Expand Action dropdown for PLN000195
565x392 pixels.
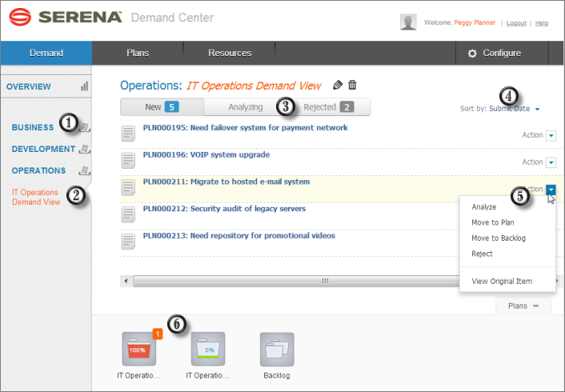551,135
